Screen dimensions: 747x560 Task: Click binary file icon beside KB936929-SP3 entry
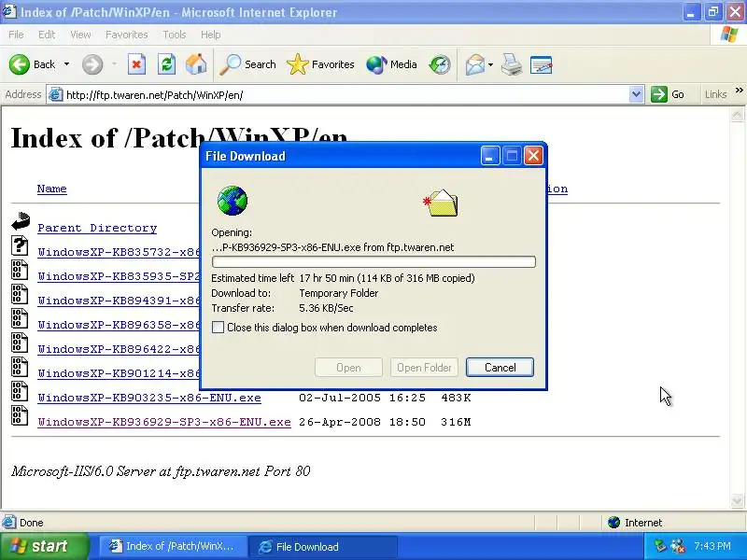pyautogui.click(x=20, y=415)
